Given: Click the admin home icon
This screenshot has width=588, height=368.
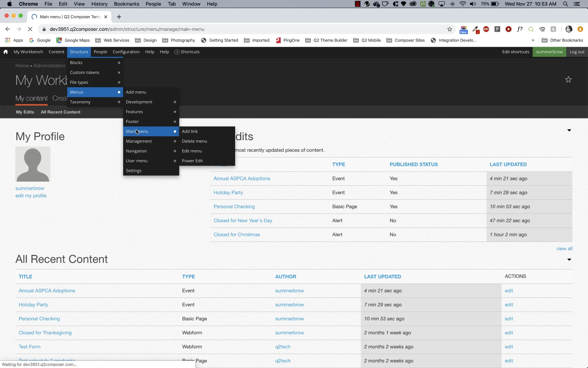Looking at the screenshot, I should point(5,52).
